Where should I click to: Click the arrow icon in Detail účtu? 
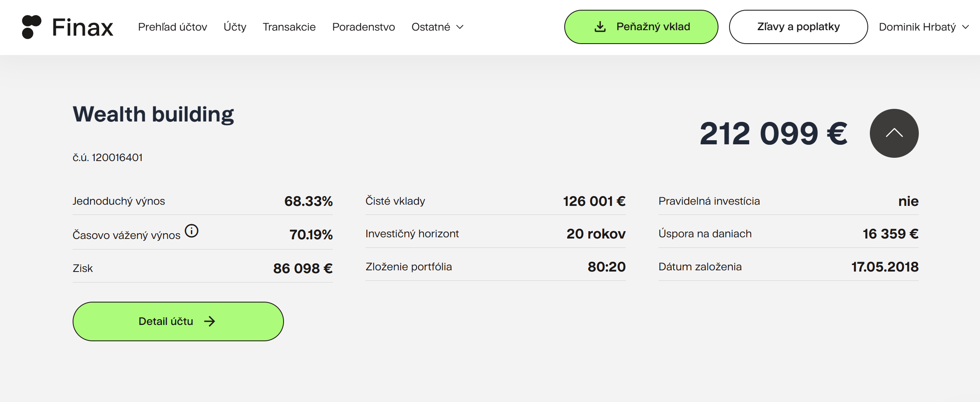(x=210, y=321)
